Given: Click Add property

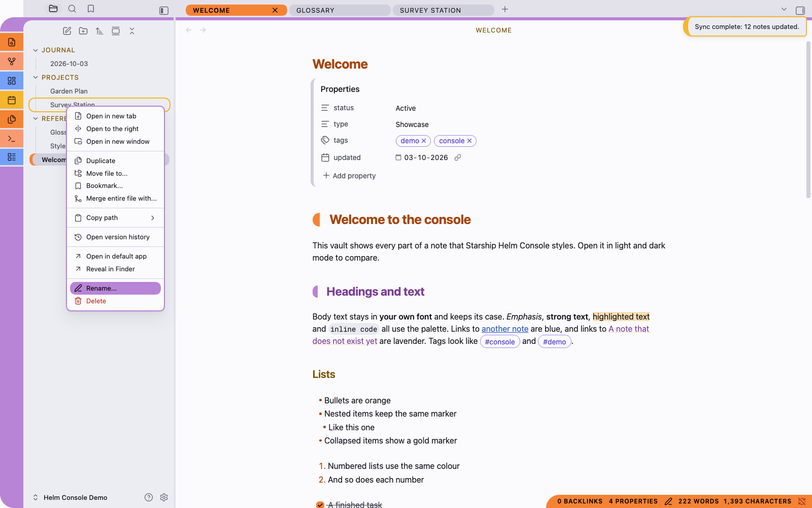Looking at the screenshot, I should click(x=349, y=176).
